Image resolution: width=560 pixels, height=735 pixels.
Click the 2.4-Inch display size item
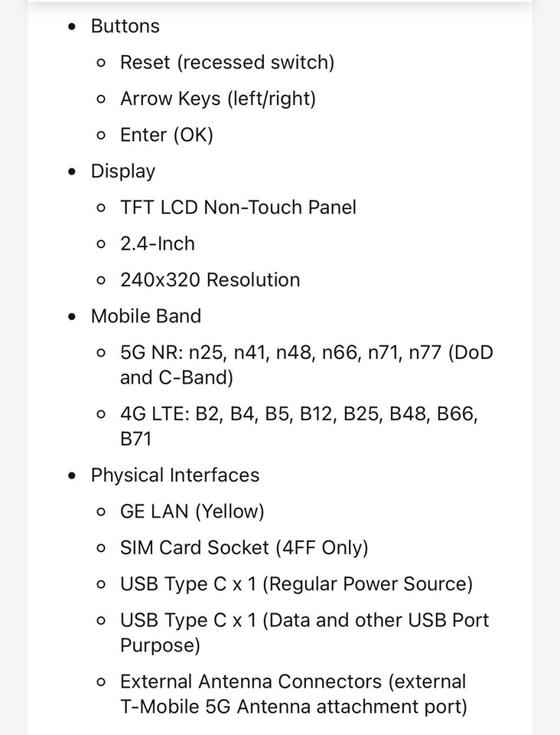click(x=158, y=243)
